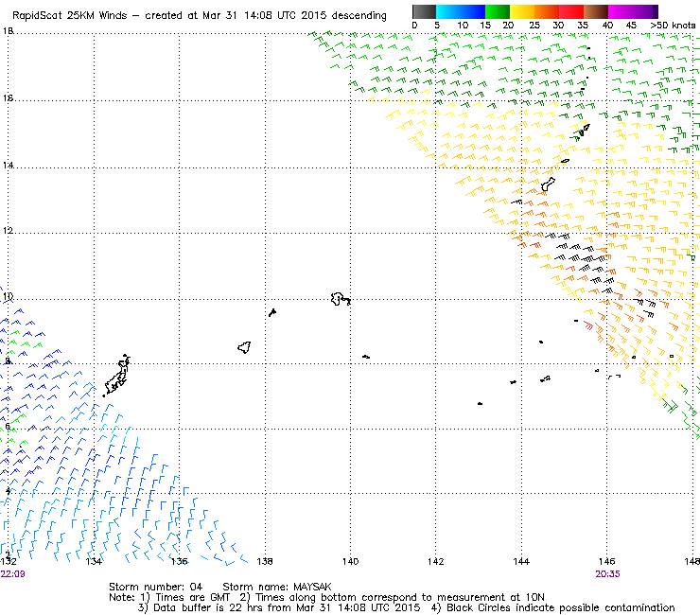Click the brown 35-40 knots legend swatch
700x615 pixels.
tap(596, 11)
